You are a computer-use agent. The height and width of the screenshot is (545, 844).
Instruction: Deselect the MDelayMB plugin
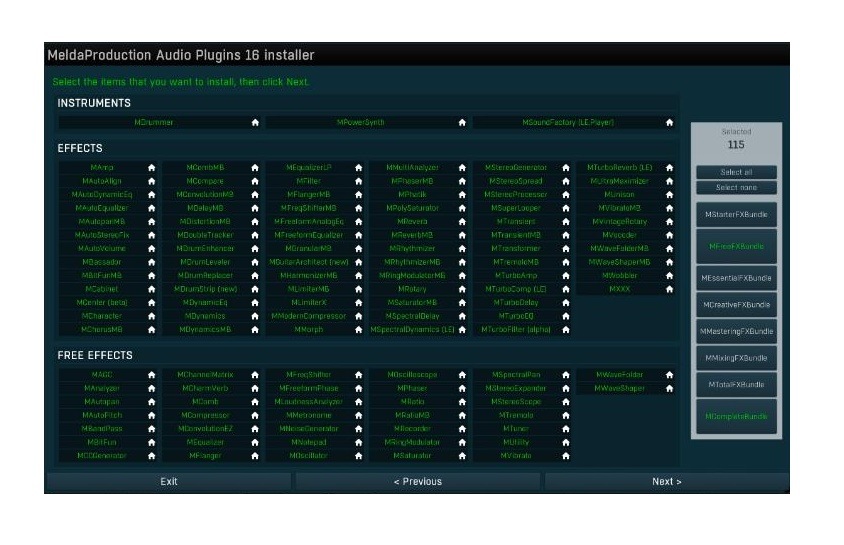point(205,208)
